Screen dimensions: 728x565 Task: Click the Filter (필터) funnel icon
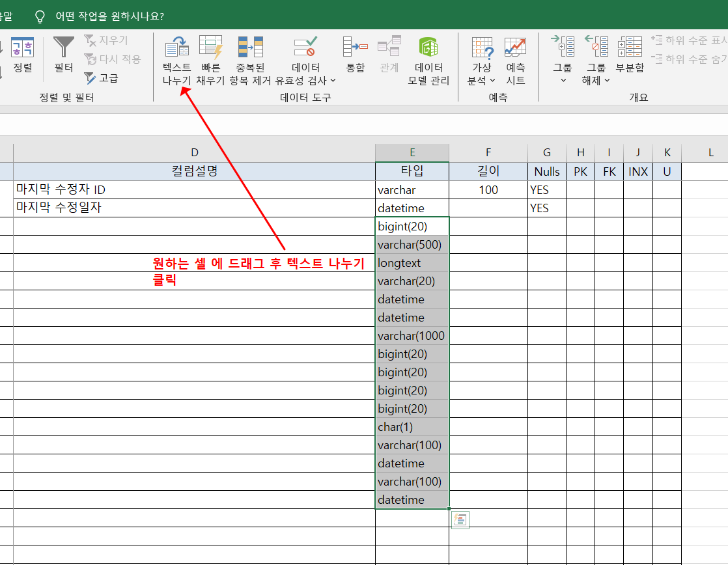tap(64, 47)
